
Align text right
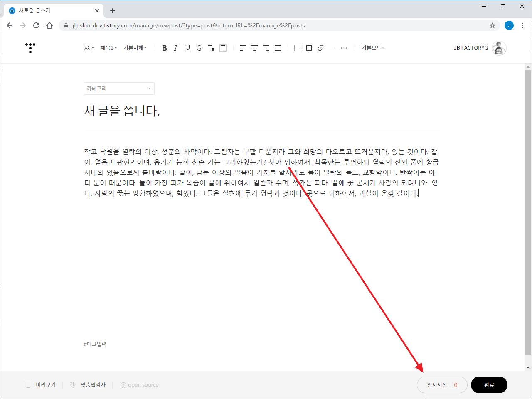[x=266, y=48]
